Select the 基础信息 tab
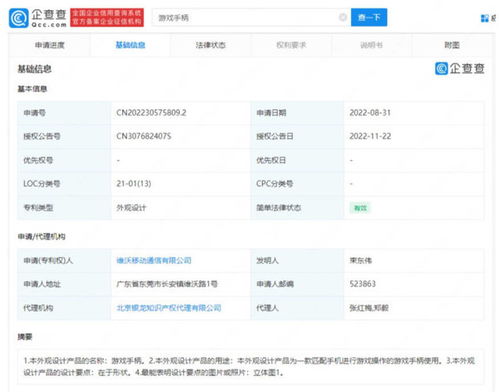 (130, 45)
